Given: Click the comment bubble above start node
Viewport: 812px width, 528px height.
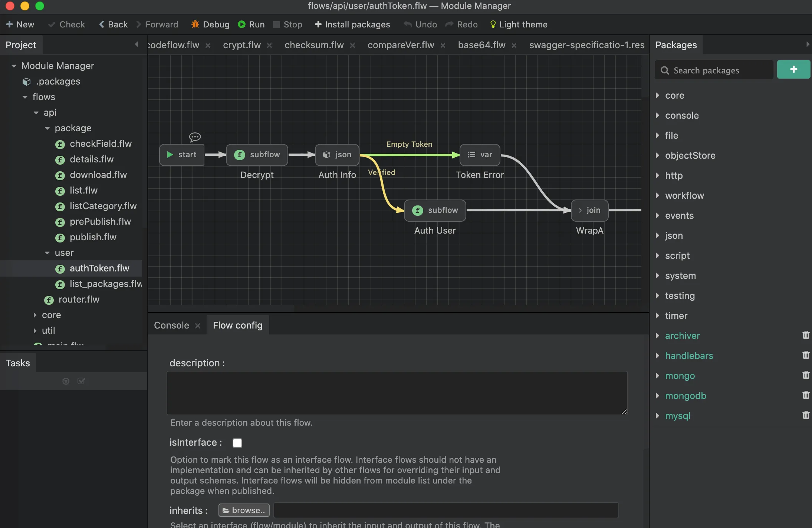Looking at the screenshot, I should 195,137.
